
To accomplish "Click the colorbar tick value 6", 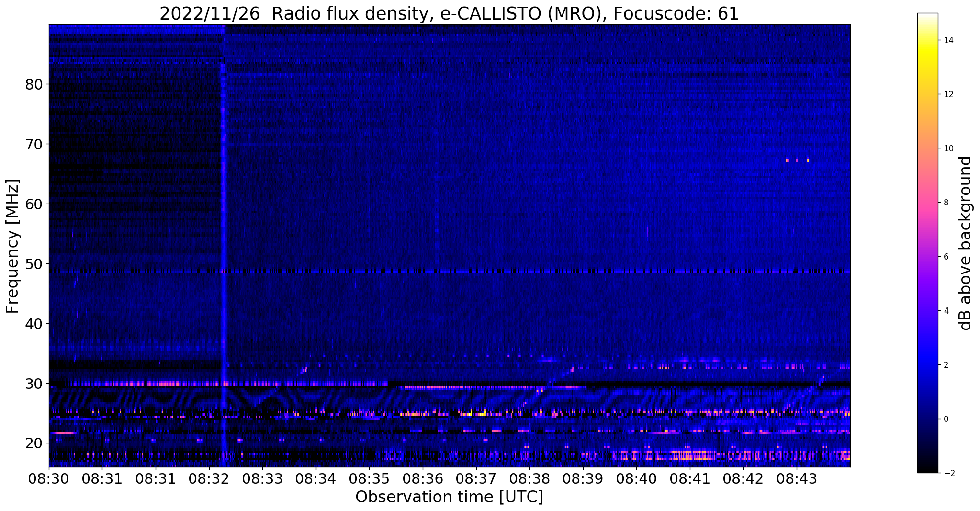I will 946,257.
